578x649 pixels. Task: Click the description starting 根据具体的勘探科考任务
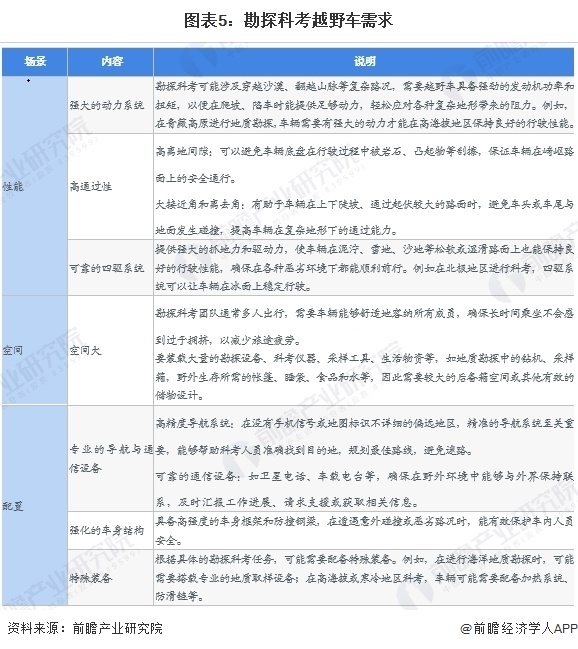364,578
